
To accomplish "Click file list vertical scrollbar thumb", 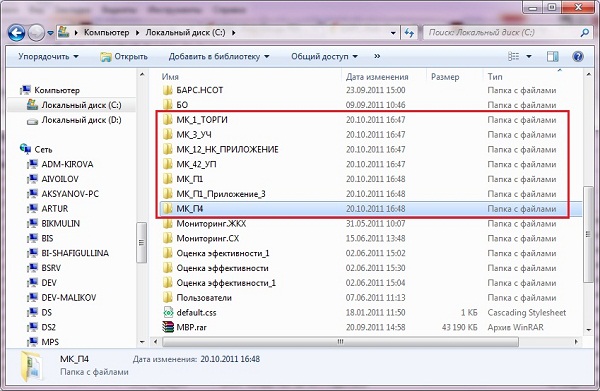I will click(588, 234).
